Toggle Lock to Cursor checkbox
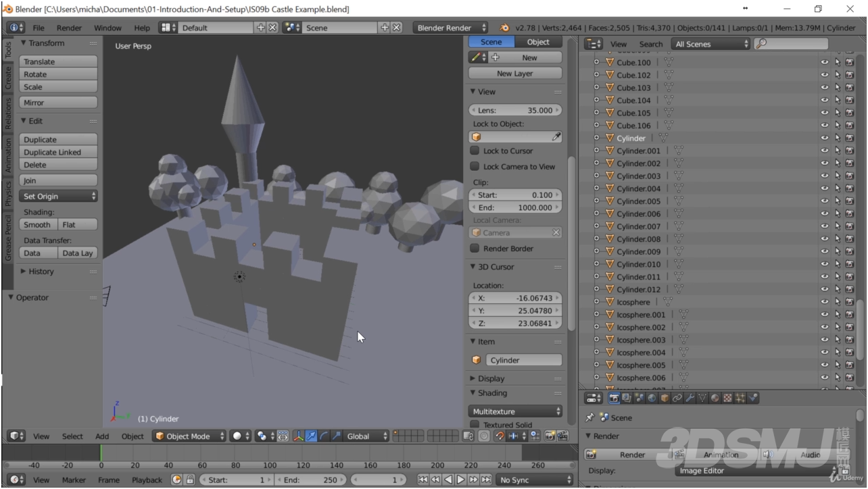Viewport: 868px width, 489px height. click(475, 151)
